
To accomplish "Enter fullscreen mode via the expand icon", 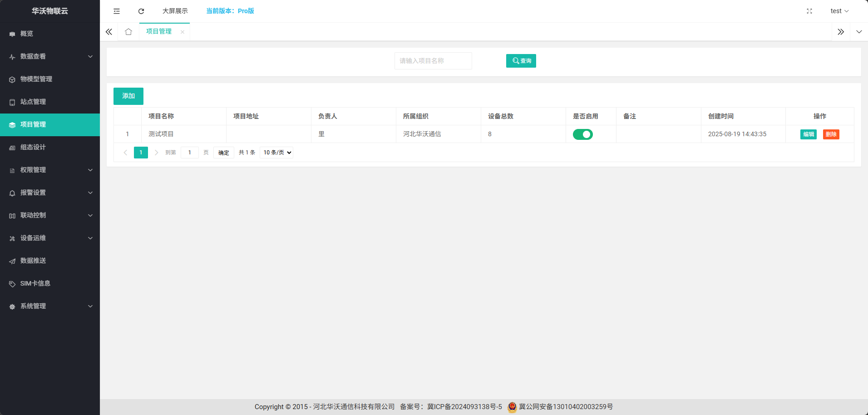I will coord(809,11).
